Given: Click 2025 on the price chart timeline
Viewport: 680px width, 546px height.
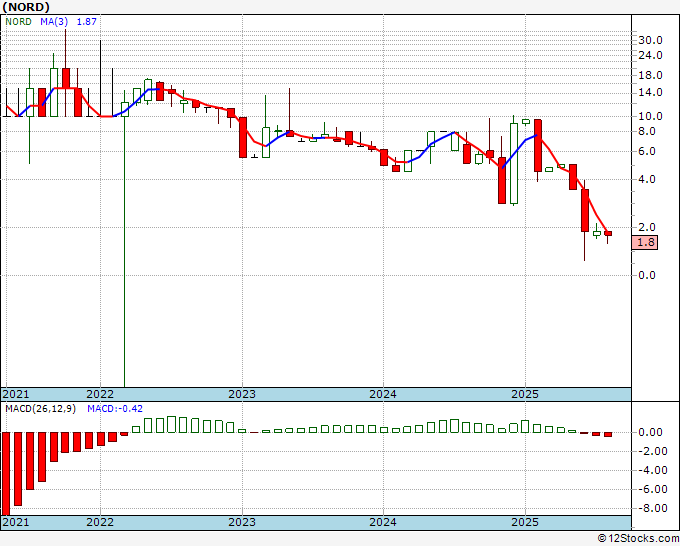Looking at the screenshot, I should (x=525, y=394).
